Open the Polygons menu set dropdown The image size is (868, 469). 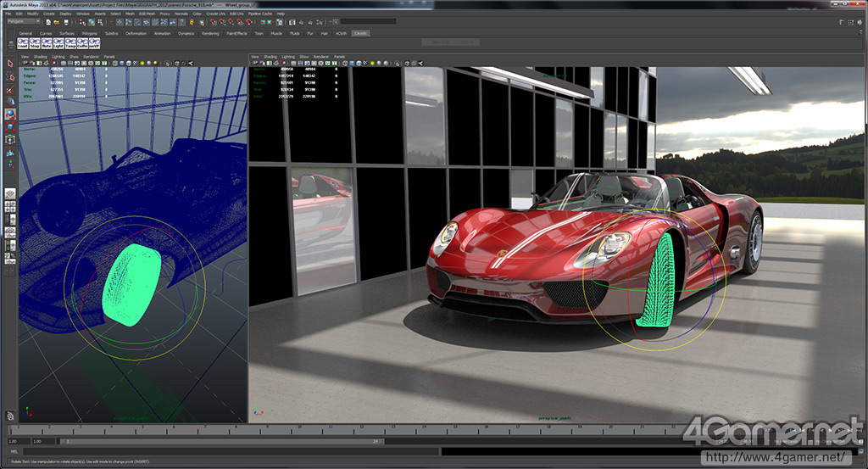click(x=25, y=21)
